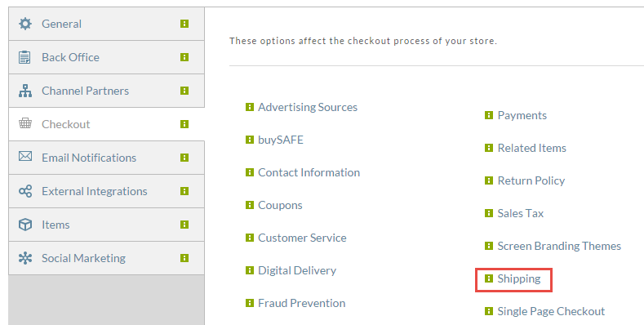Click the green info badge on the Items row
644x325 pixels.
click(184, 225)
